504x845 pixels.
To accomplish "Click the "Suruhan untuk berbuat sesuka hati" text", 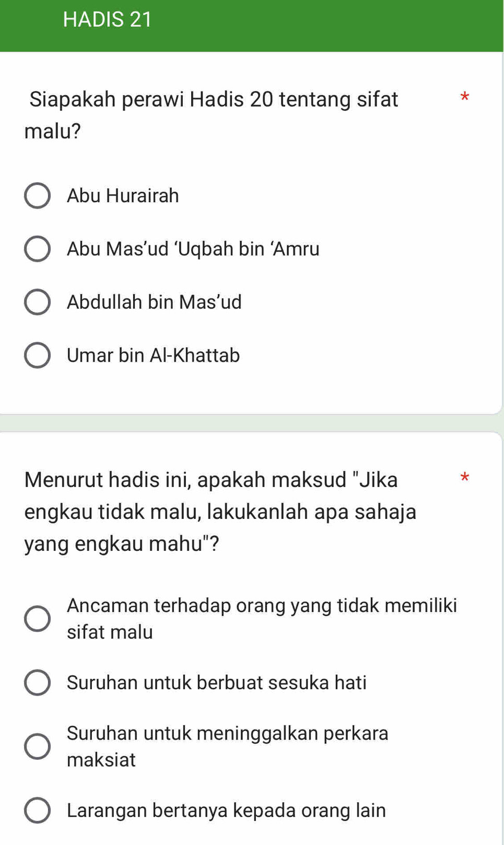I will [x=217, y=682].
